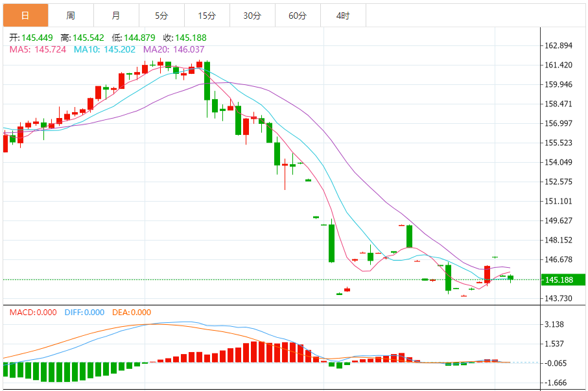Open the 30分 timeframe tab
Viewport: 588px width, 391px height.
(252, 16)
